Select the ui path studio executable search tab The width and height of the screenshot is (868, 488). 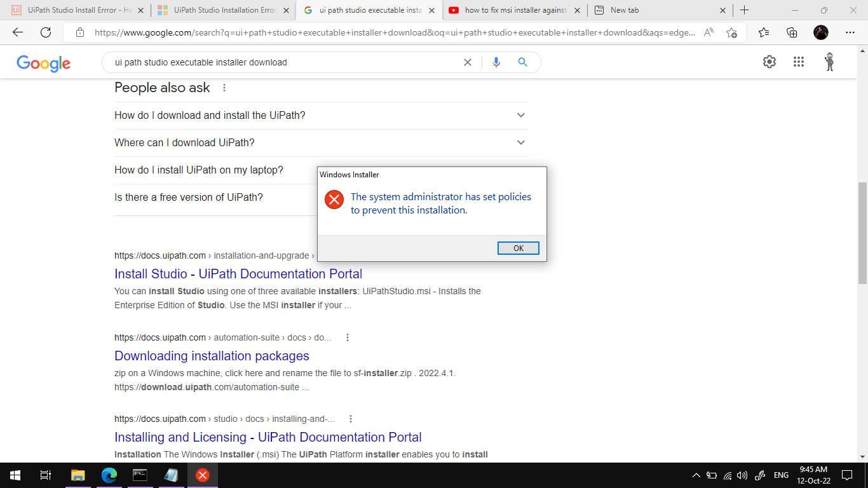369,10
